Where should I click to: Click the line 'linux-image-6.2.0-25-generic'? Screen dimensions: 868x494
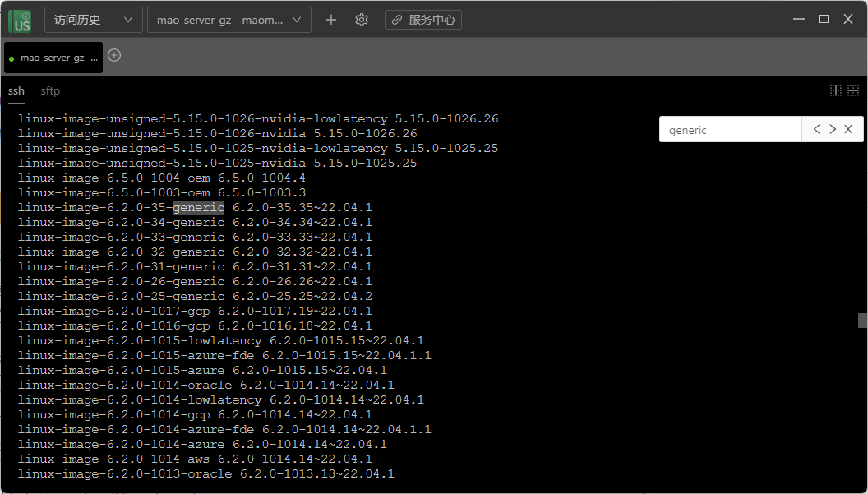pyautogui.click(x=195, y=296)
